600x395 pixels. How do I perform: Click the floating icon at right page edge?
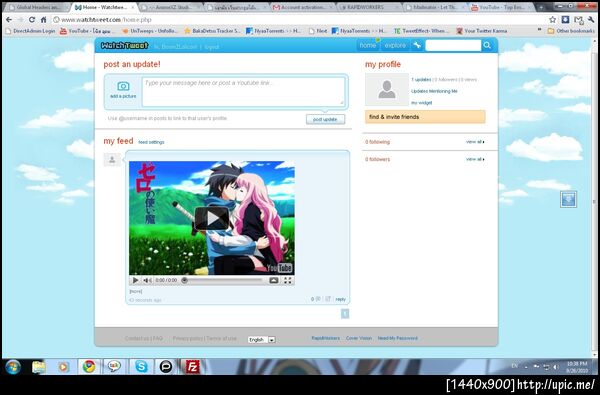568,199
